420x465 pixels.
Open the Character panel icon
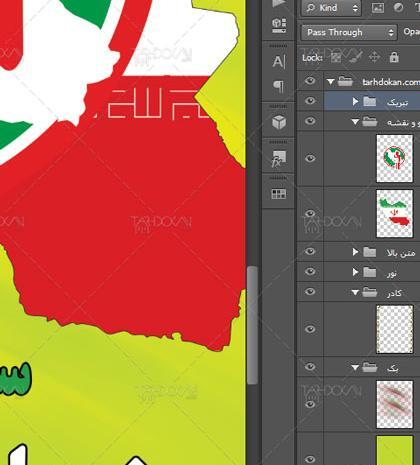pyautogui.click(x=279, y=61)
